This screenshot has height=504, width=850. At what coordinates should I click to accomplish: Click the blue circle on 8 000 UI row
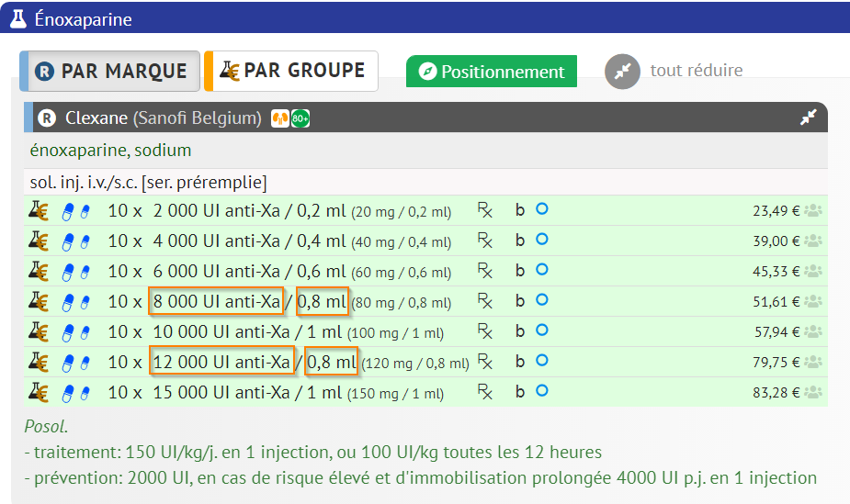pos(542,300)
